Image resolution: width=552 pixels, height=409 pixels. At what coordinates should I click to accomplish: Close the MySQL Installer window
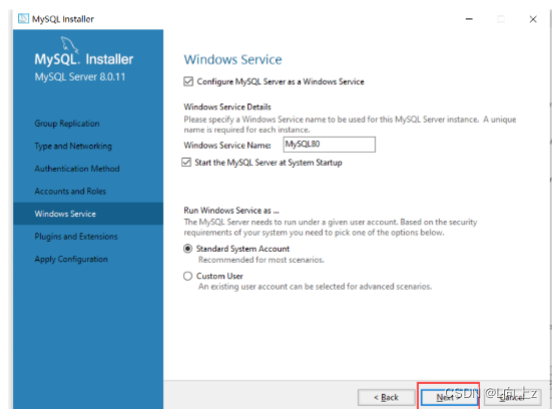pos(533,19)
